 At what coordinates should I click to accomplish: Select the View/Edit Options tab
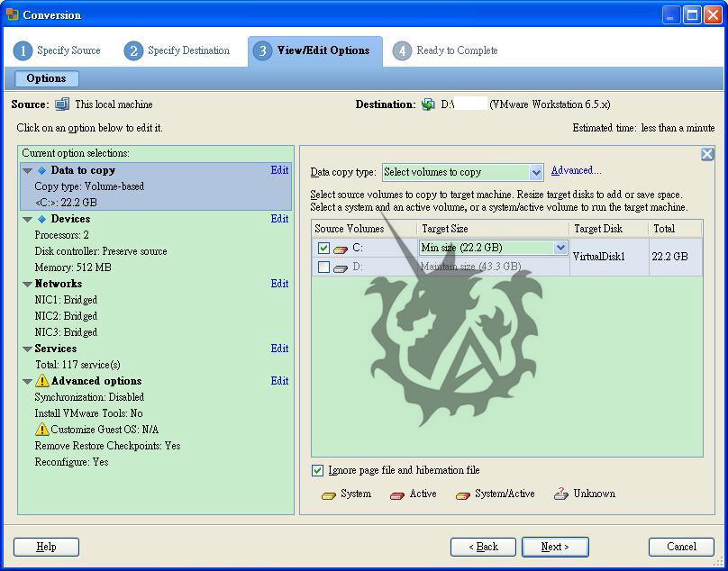(315, 51)
